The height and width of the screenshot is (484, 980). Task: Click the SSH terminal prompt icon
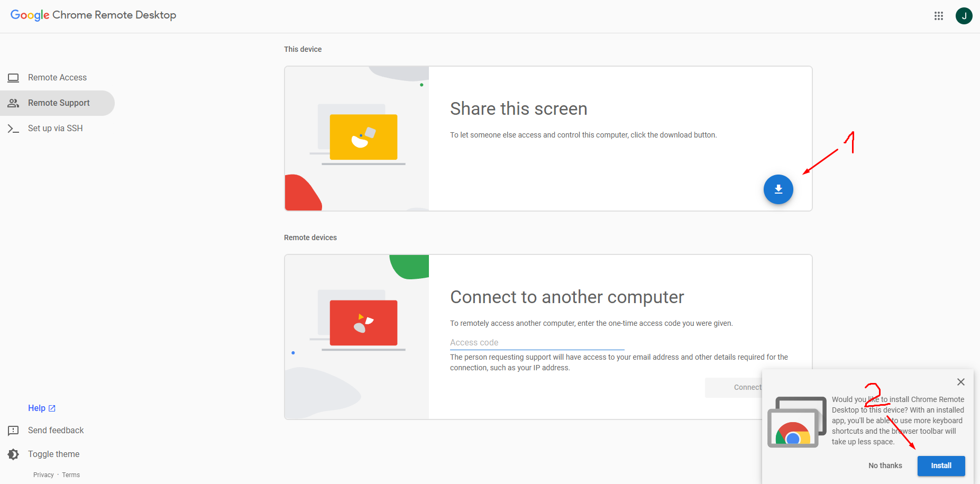13,129
